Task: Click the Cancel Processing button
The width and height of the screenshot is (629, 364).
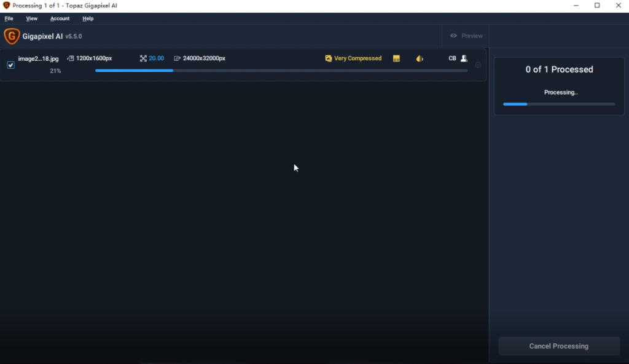Action: [559, 346]
